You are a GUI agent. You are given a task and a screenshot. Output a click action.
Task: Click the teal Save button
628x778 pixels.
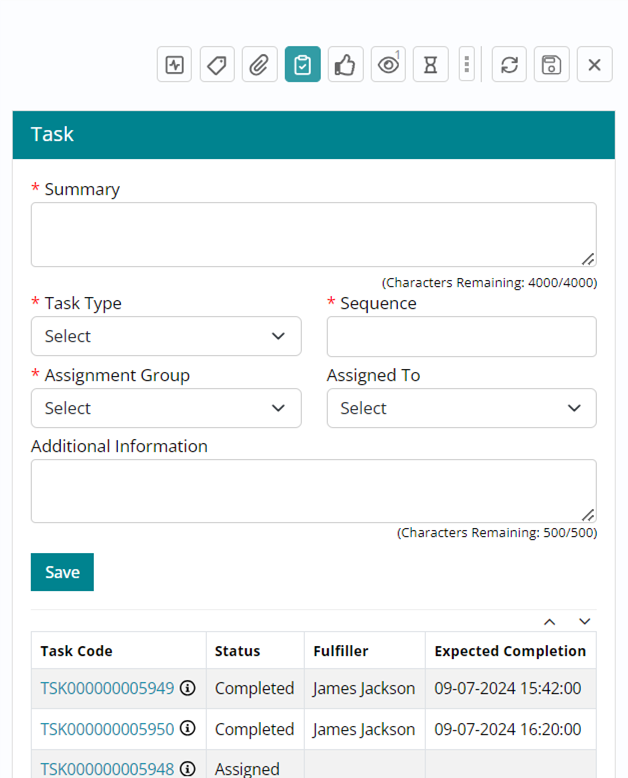coord(62,572)
